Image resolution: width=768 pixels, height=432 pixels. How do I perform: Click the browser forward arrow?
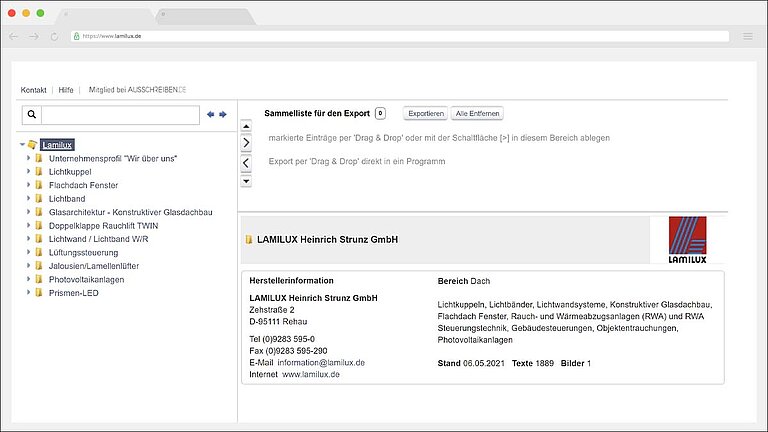(34, 37)
